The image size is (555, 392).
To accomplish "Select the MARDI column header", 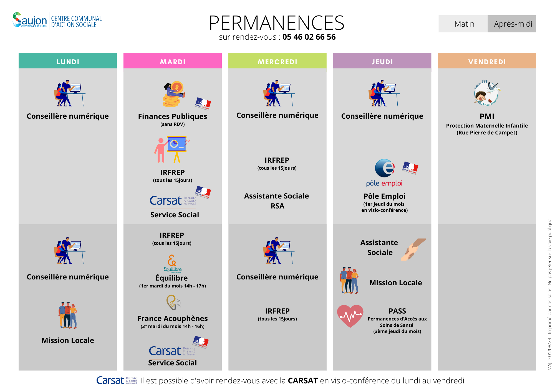I will (173, 62).
